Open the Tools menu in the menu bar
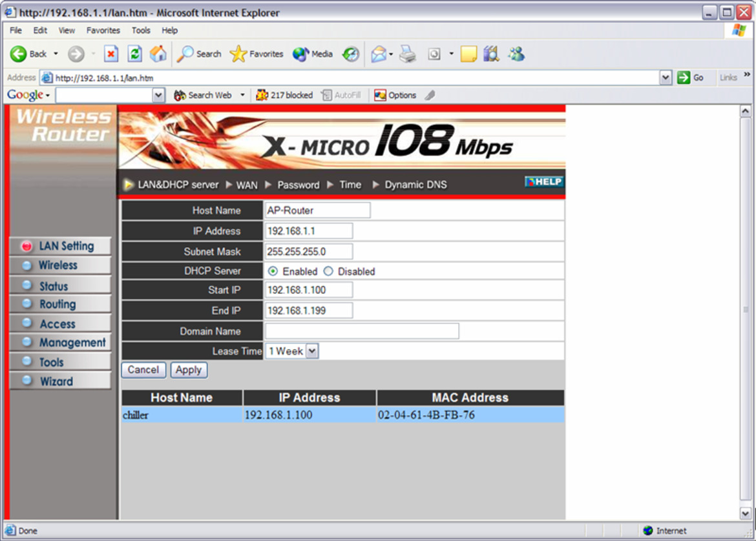The width and height of the screenshot is (756, 541). click(x=141, y=30)
